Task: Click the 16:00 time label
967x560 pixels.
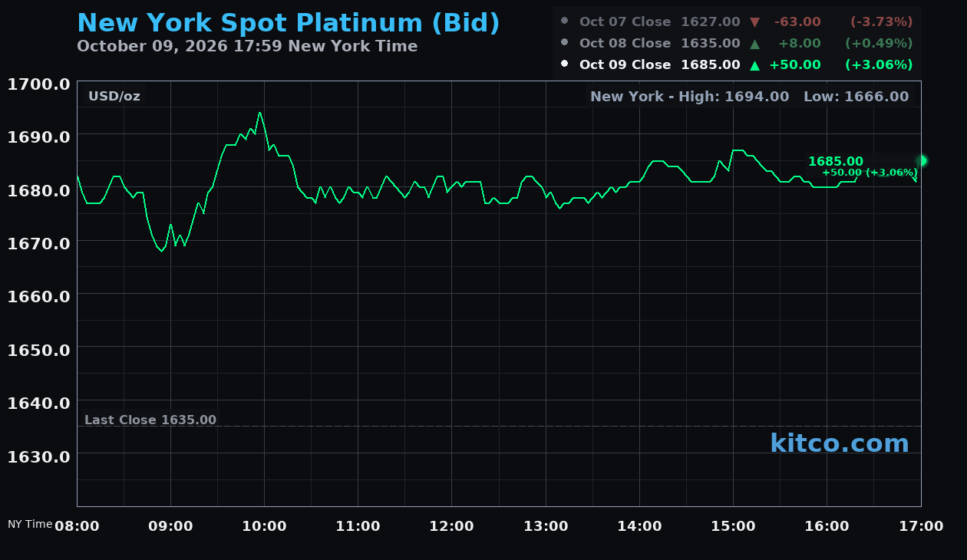Action: [827, 526]
